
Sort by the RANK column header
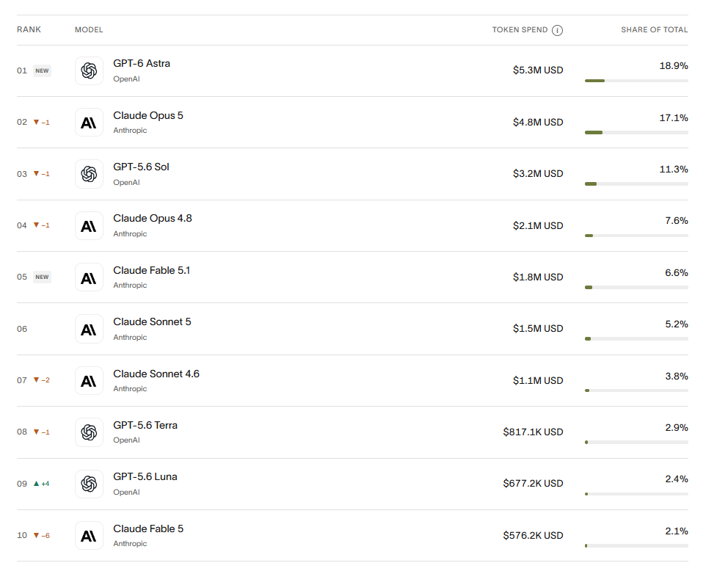29,30
